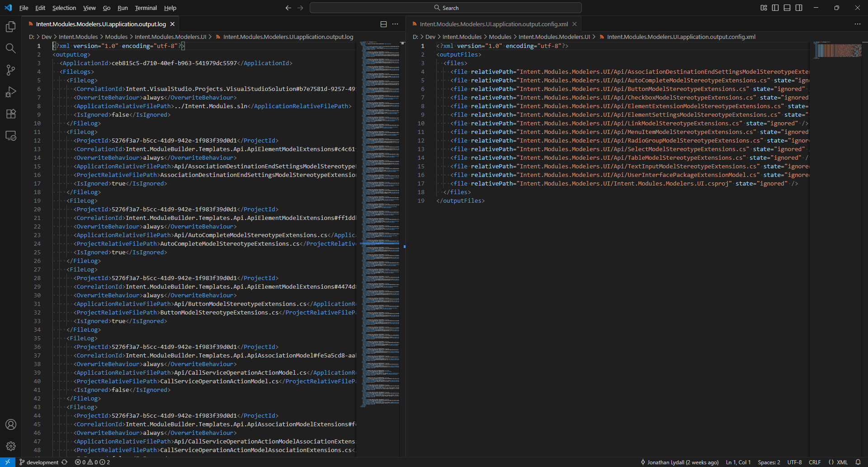Click the Ln 1, Col 1 cursor position
This screenshot has width=868, height=467.
tap(738, 462)
